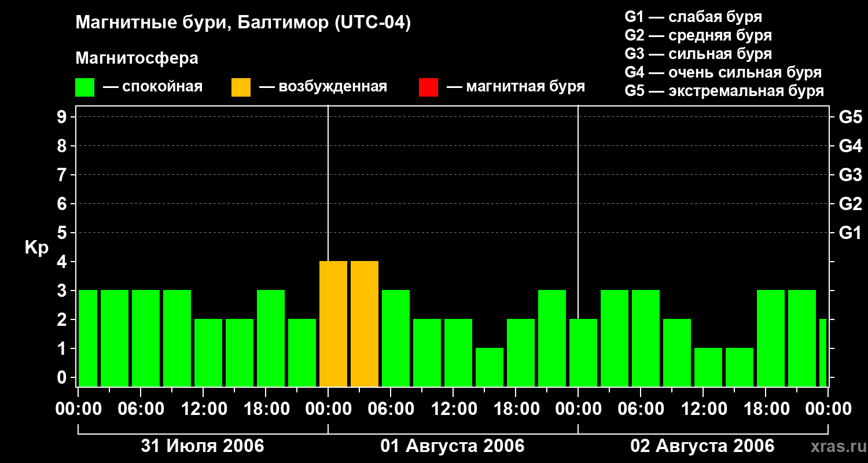
Task: Click the 'G5 — экстремальная буря' legend line
Action: [x=724, y=91]
